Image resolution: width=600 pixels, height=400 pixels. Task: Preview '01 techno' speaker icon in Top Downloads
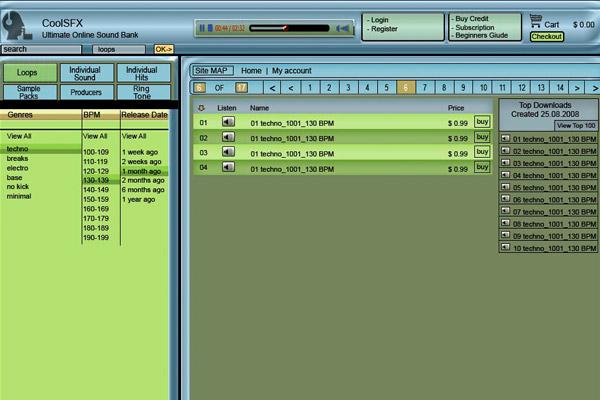(x=505, y=139)
